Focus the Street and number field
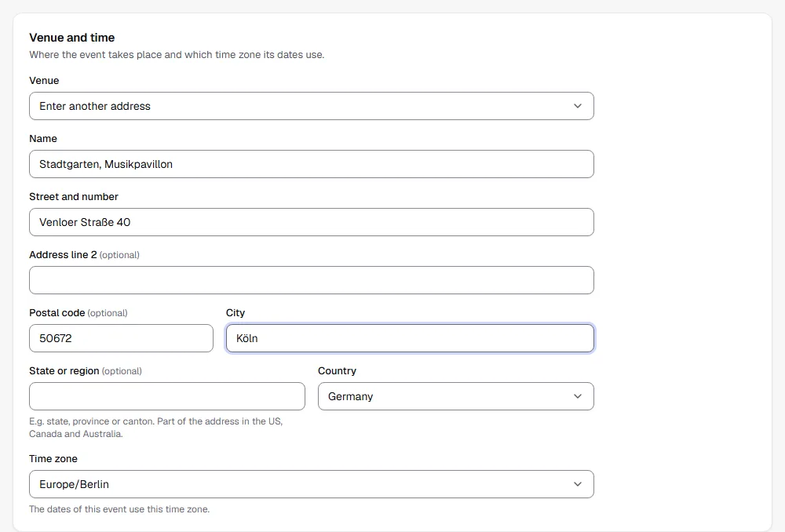This screenshot has height=532, width=785. [312, 222]
